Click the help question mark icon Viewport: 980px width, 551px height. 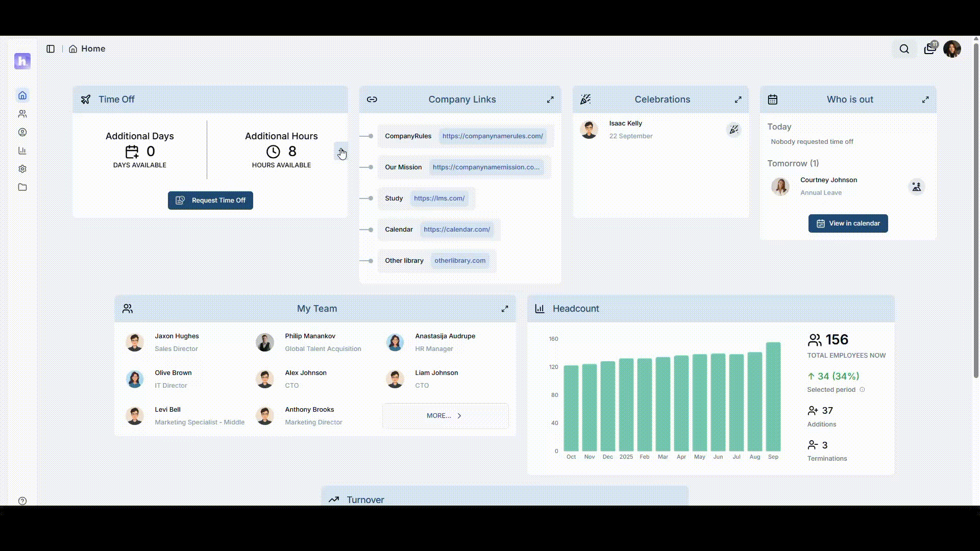click(22, 501)
